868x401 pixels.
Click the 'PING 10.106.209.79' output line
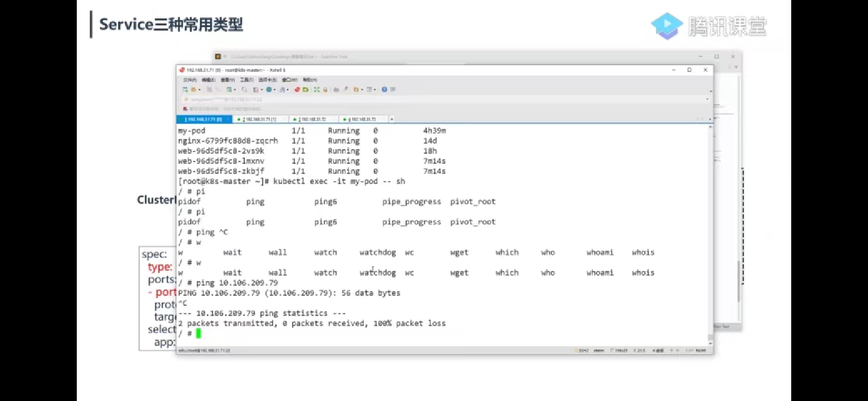[x=289, y=292]
